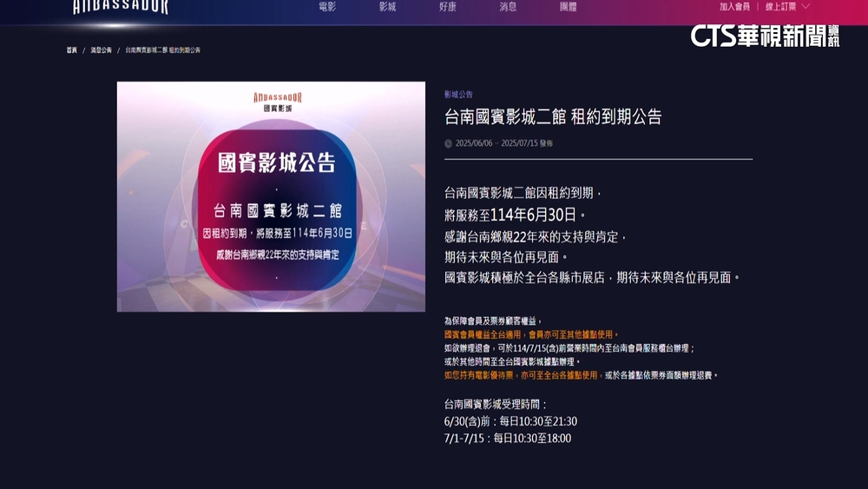Expand the 線上訂票 dropdown
Image resolution: width=868 pixels, height=489 pixels.
click(x=787, y=7)
